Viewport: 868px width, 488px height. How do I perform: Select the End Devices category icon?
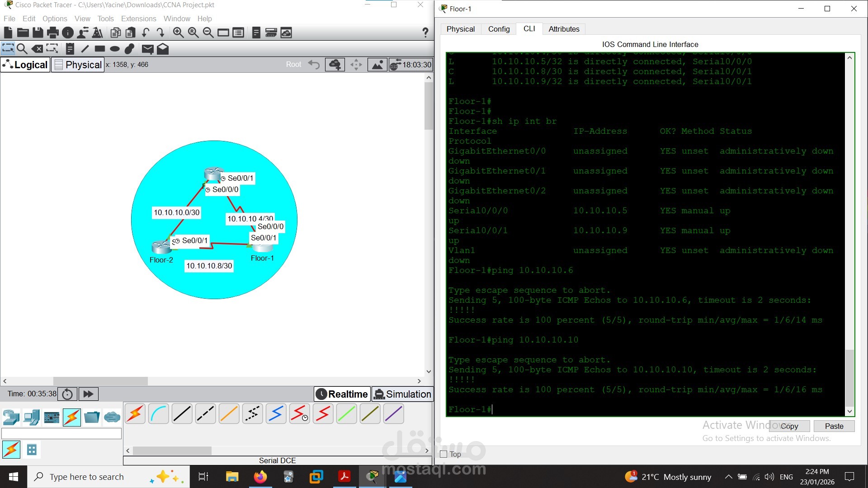pyautogui.click(x=32, y=417)
